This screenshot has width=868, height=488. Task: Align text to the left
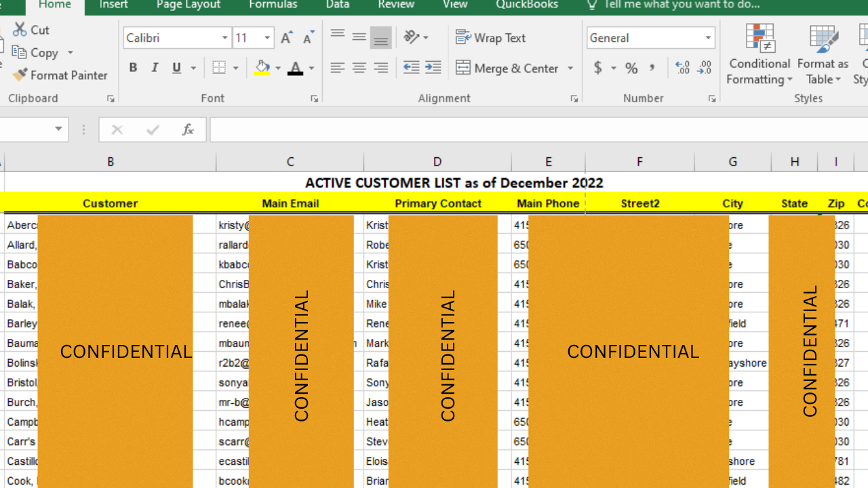click(x=338, y=68)
